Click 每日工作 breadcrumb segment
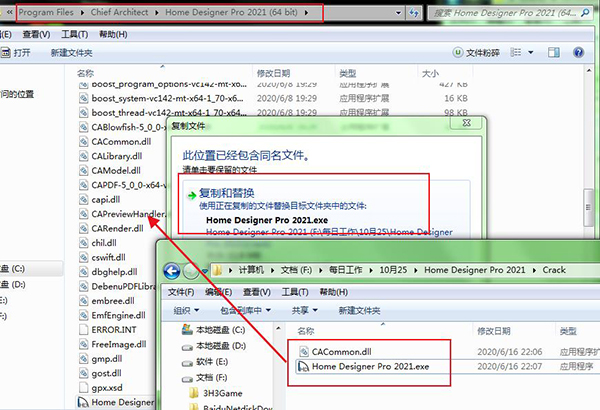The height and width of the screenshot is (410, 600). tap(345, 270)
